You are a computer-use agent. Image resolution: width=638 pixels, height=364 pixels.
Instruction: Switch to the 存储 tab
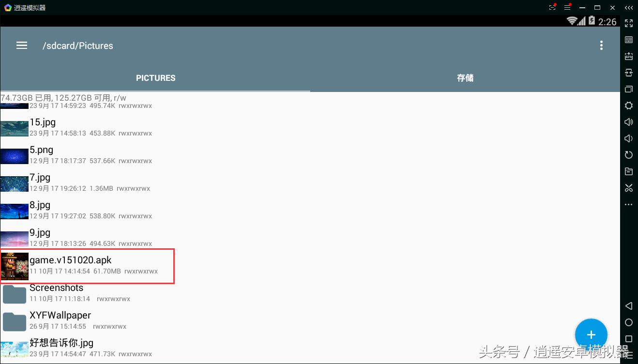(x=465, y=77)
